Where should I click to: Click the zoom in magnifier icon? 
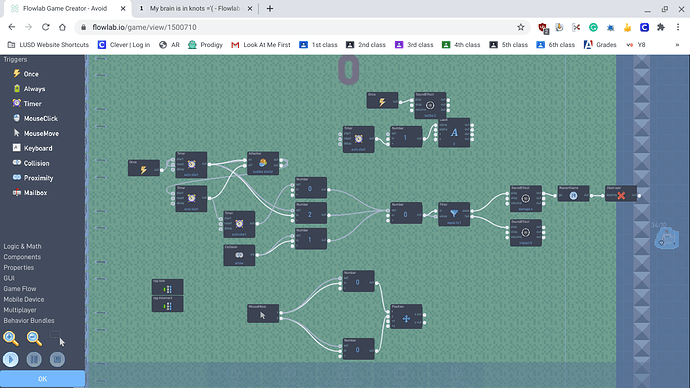tap(11, 338)
